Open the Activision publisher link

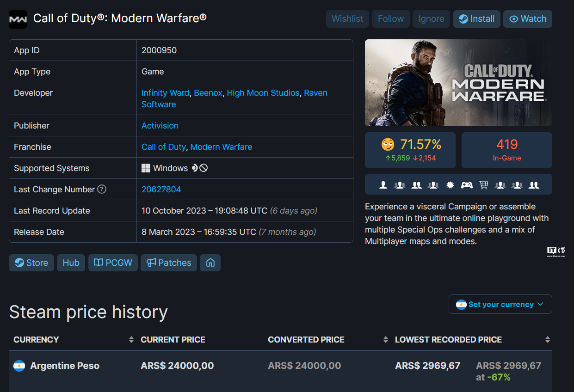click(160, 126)
